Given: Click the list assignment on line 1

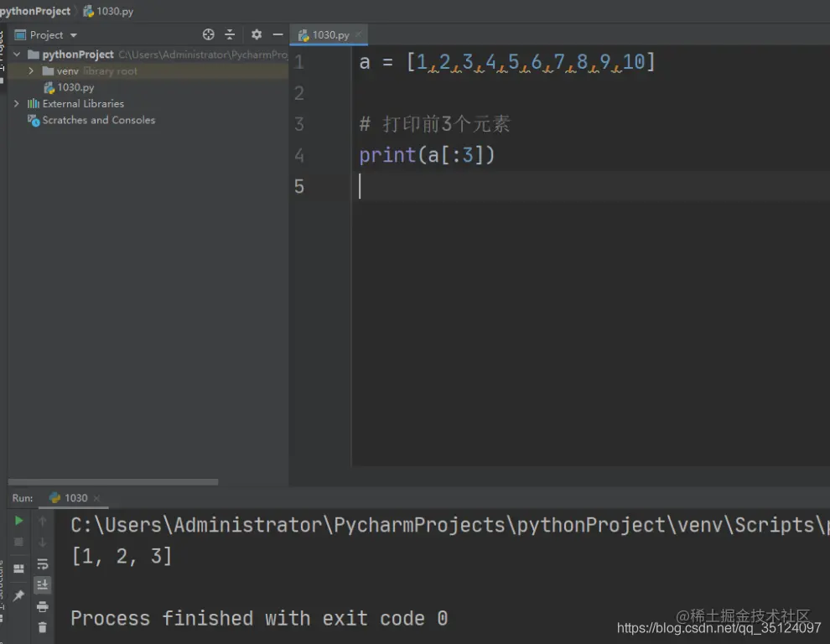Looking at the screenshot, I should 507,62.
